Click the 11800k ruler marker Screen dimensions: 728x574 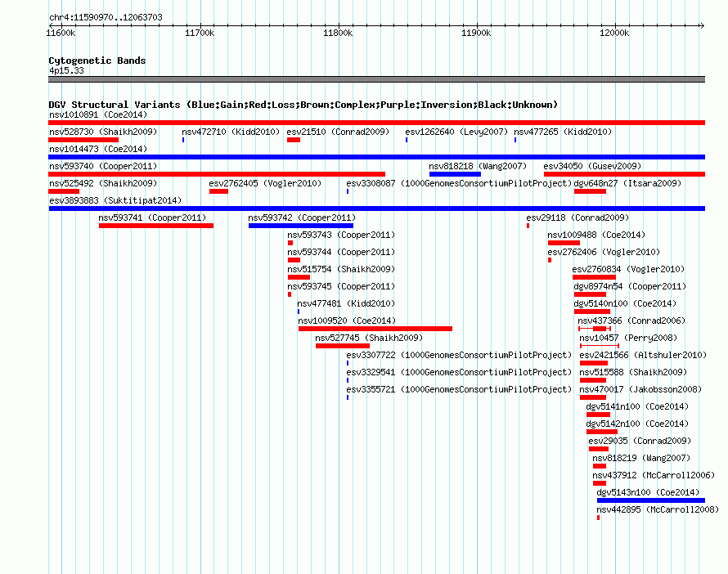tap(338, 33)
